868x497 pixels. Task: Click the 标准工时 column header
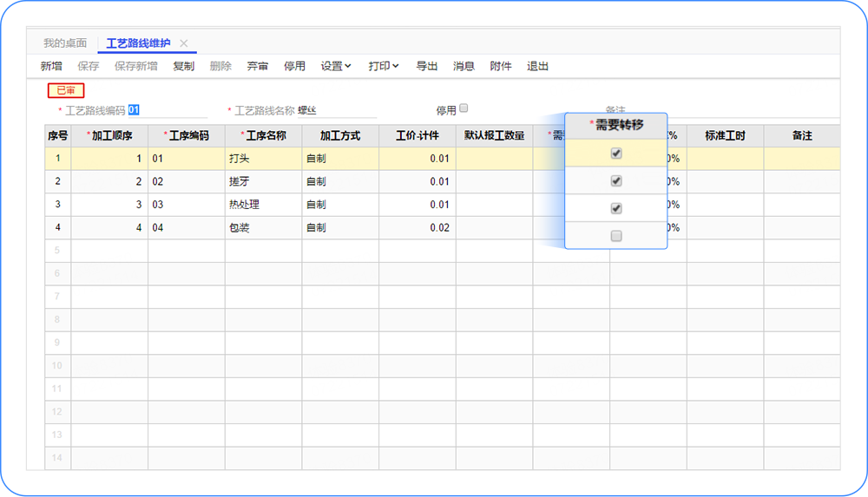[x=725, y=135]
